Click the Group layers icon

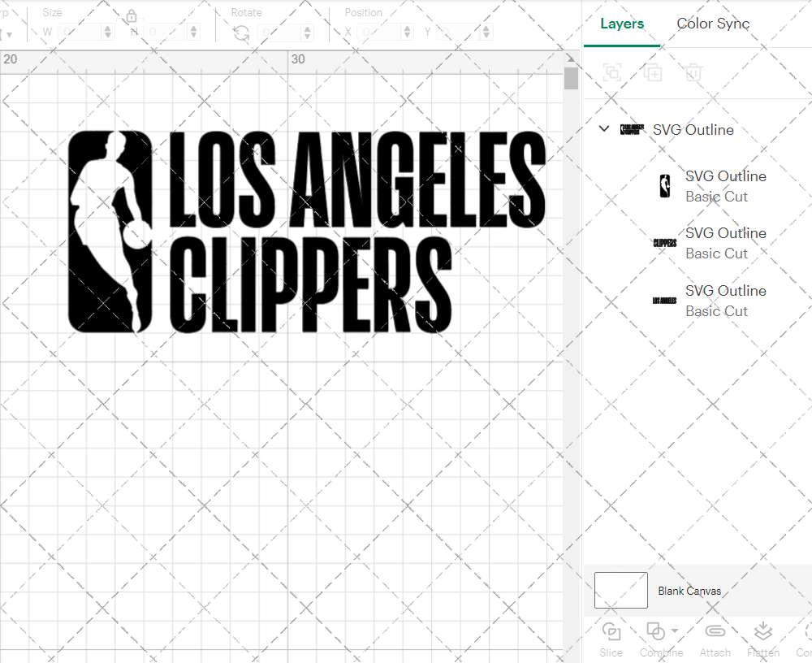[612, 72]
